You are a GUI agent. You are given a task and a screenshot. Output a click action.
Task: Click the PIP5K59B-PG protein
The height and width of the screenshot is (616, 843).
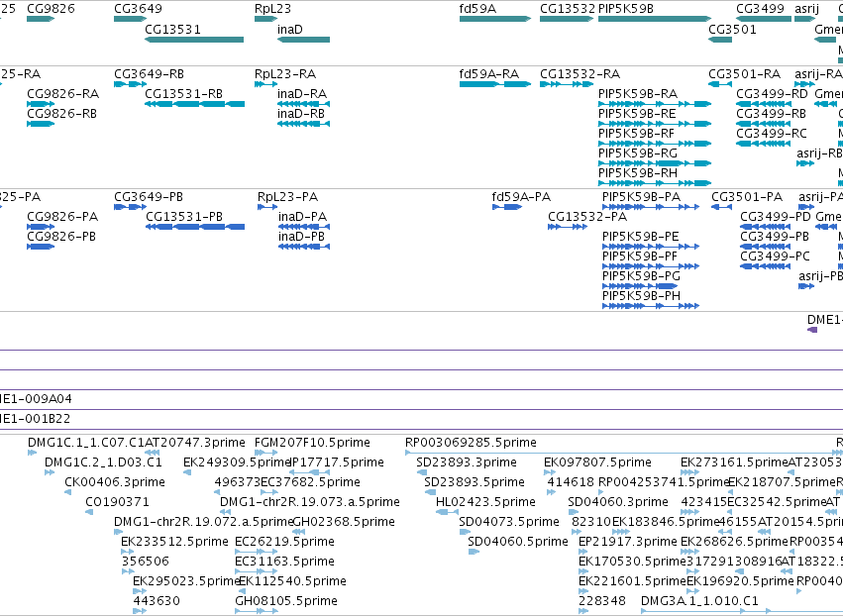pyautogui.click(x=640, y=286)
